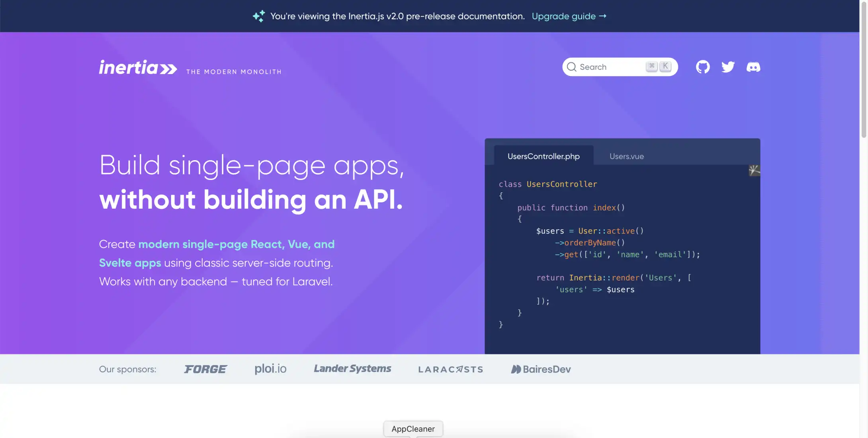This screenshot has width=868, height=438.
Task: Click the AppCleaner dock tooltip
Action: (413, 429)
